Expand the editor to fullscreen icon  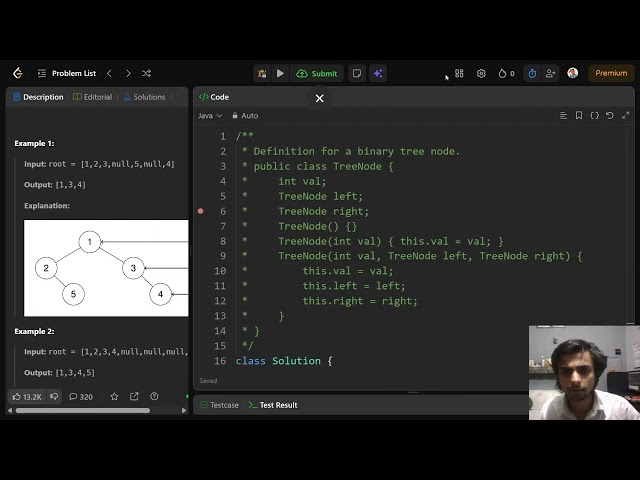coord(625,116)
